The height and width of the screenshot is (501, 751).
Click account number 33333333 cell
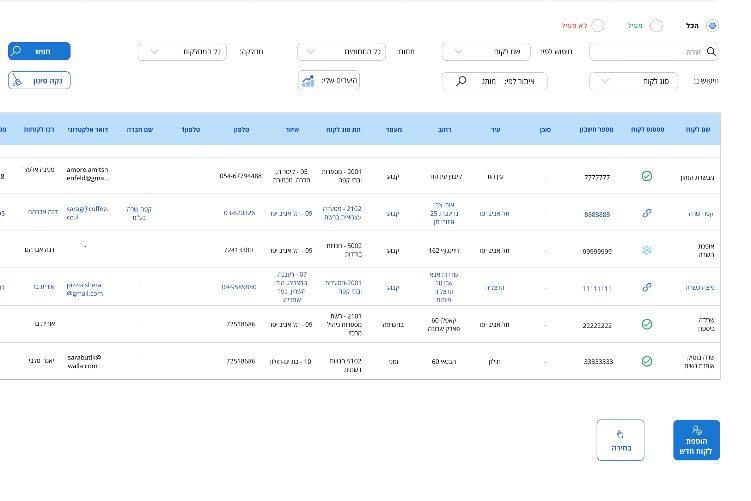598,362
